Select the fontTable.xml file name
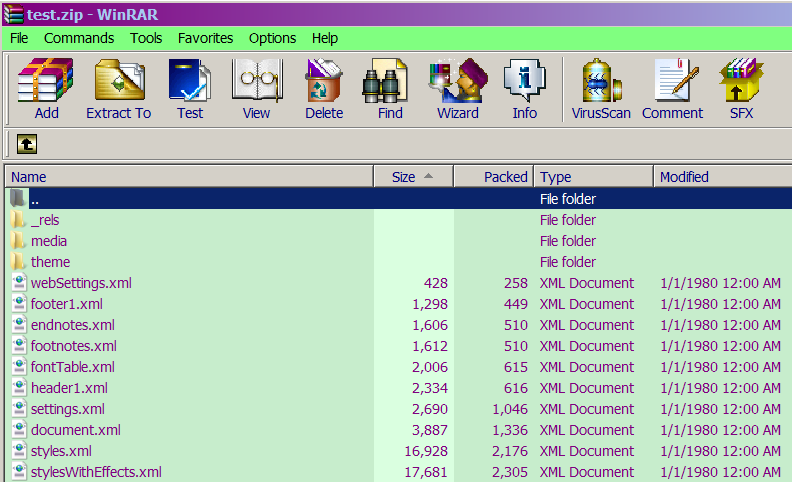Viewport: 792px width, 482px height. coord(73,367)
